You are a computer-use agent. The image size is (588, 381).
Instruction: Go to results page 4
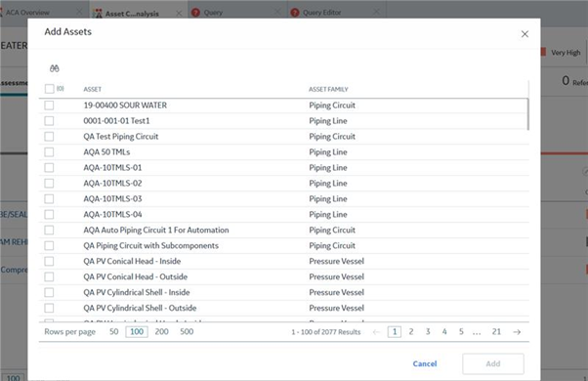(x=444, y=331)
